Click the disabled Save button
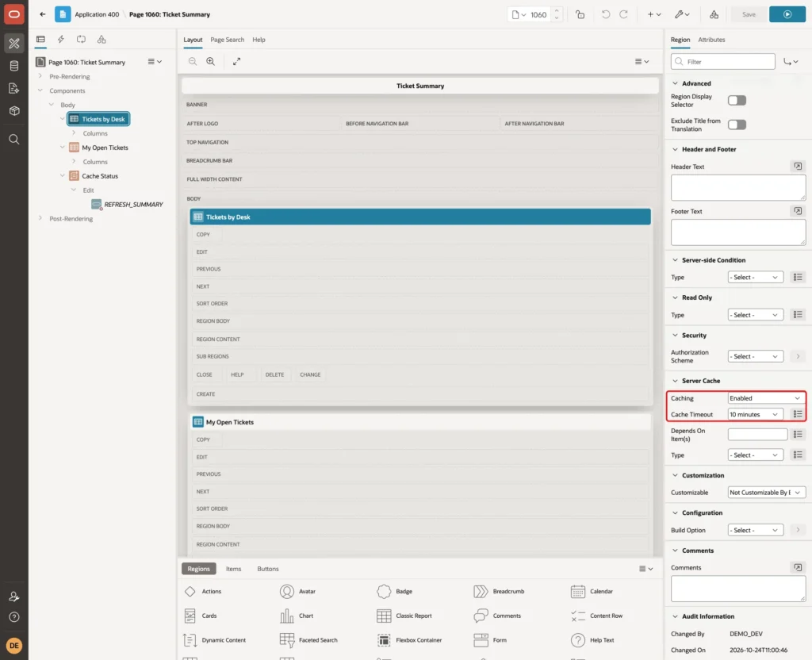The height and width of the screenshot is (660, 812). (x=749, y=14)
